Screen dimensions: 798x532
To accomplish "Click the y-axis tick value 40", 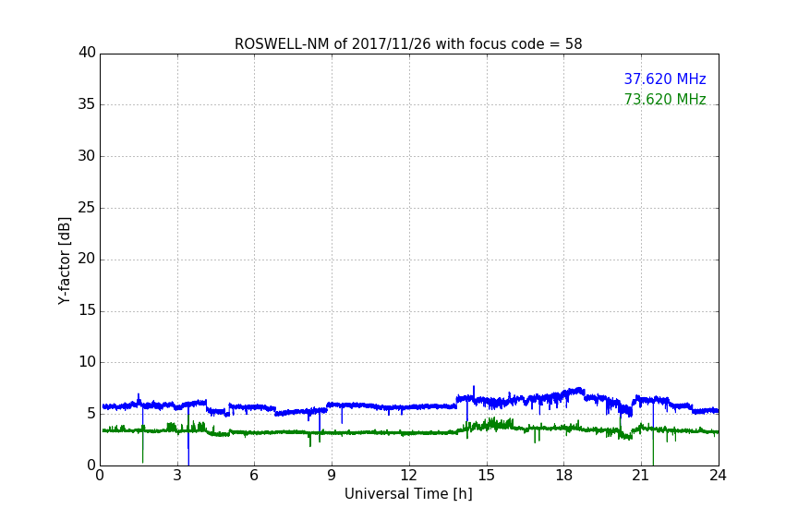I will (87, 53).
